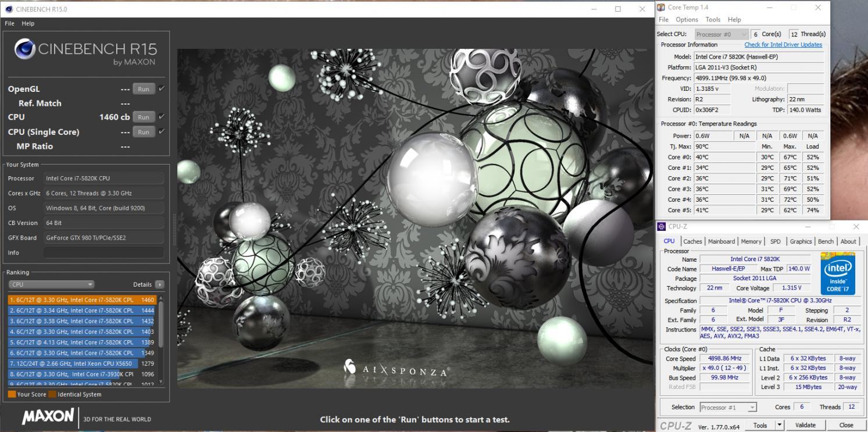Run the CPU multi-core benchmark

[x=144, y=117]
